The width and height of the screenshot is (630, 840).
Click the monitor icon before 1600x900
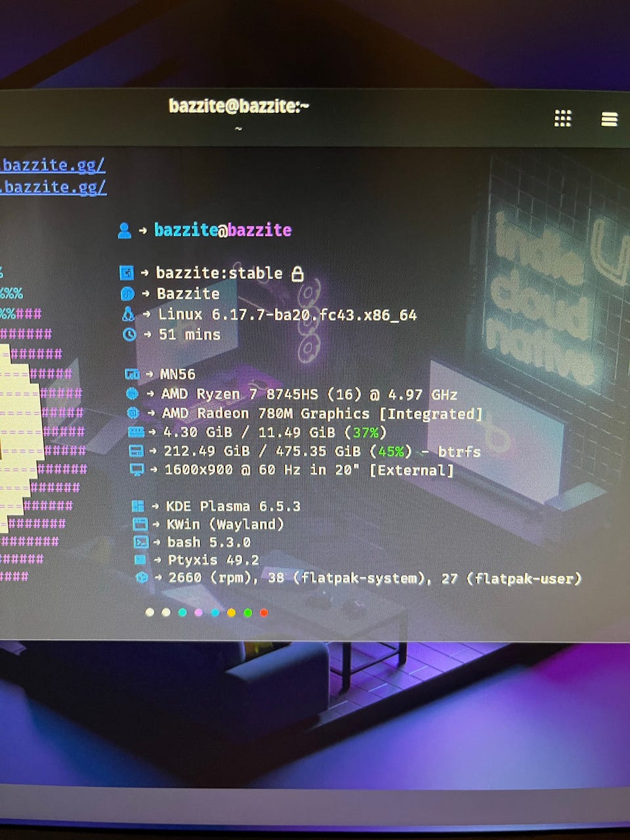point(136,470)
